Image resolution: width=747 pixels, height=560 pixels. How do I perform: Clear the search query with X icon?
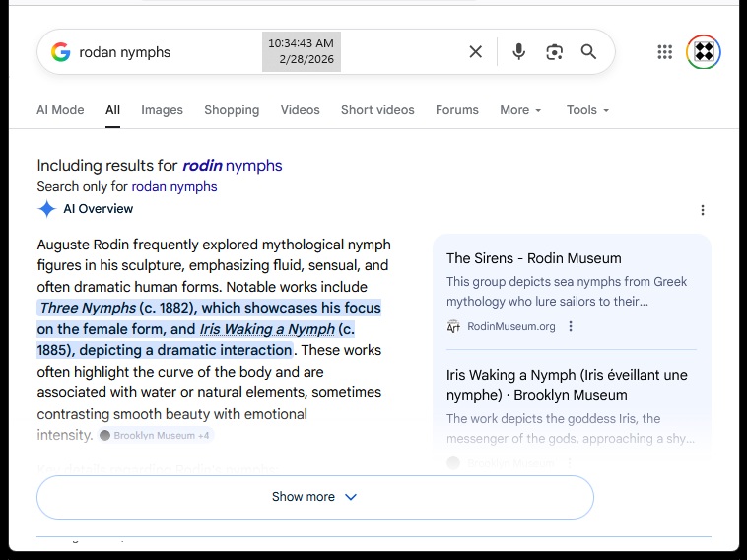coord(475,52)
